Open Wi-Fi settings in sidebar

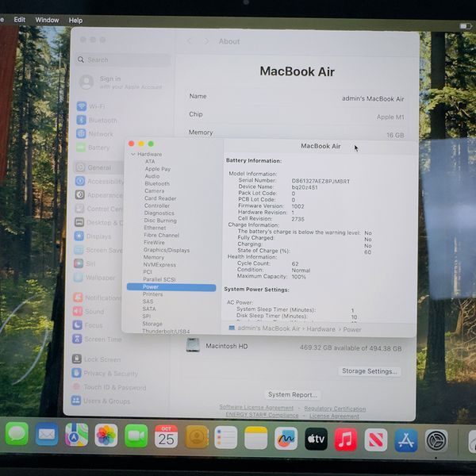(91, 106)
